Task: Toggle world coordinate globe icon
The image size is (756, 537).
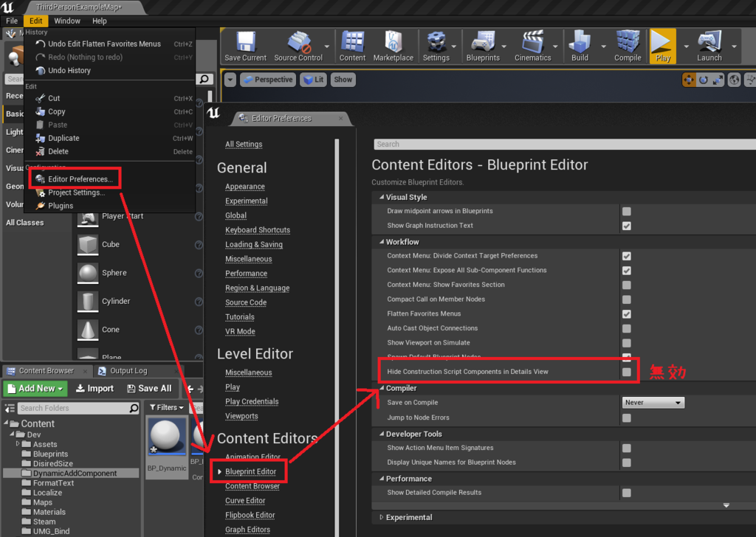Action: tap(734, 80)
